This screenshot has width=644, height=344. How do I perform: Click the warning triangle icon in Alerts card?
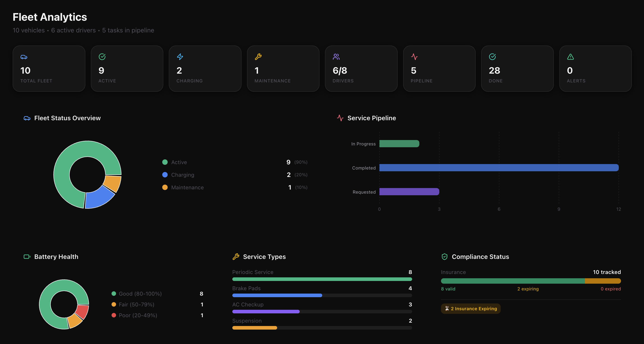coord(570,57)
